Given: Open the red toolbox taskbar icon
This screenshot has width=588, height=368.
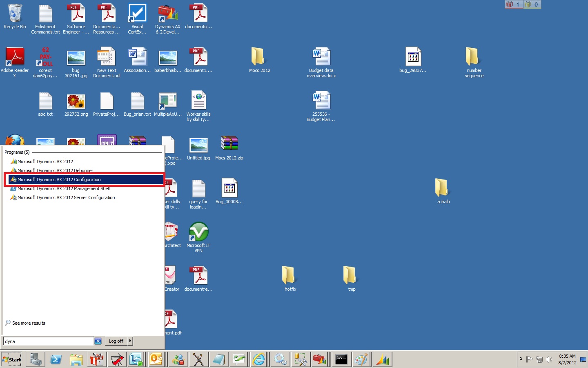Looking at the screenshot, I should 320,360.
